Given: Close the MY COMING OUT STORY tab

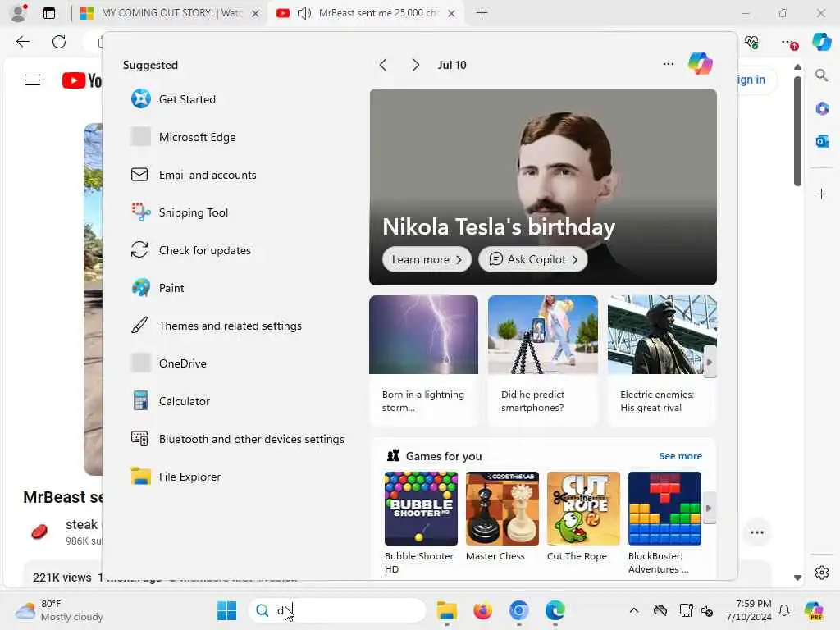Looking at the screenshot, I should click(x=256, y=13).
